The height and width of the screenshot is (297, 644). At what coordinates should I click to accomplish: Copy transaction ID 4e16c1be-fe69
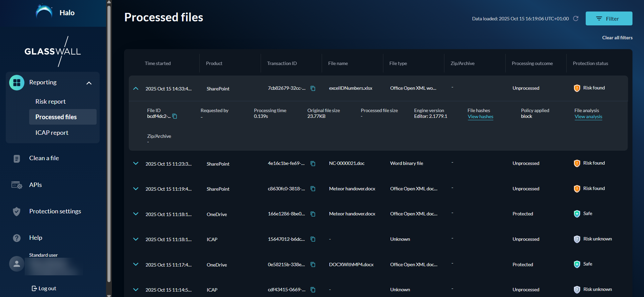(313, 164)
